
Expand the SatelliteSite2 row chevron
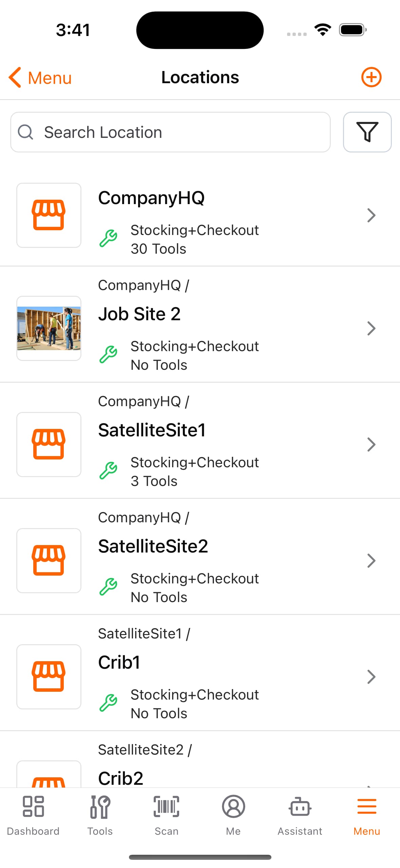coord(371,561)
